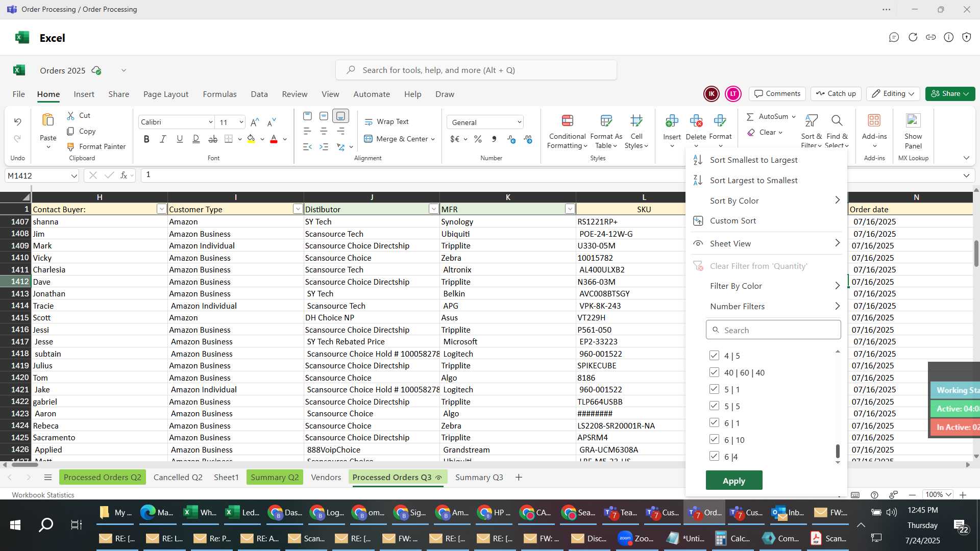Click Show Panel MX Lookup icon
The image size is (980, 551).
click(913, 121)
